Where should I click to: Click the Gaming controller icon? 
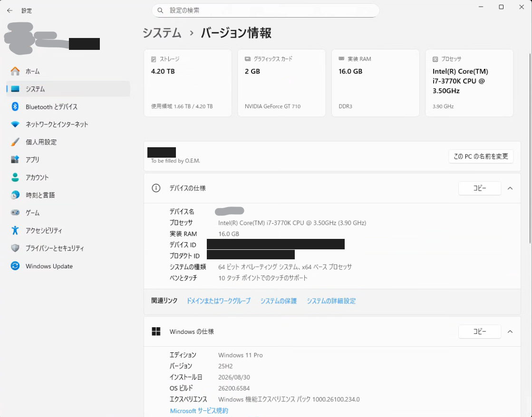[15, 213]
